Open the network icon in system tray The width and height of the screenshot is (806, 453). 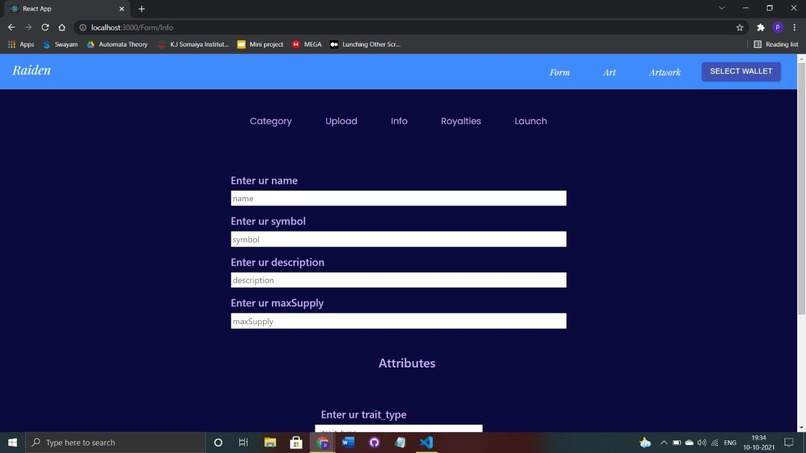715,442
